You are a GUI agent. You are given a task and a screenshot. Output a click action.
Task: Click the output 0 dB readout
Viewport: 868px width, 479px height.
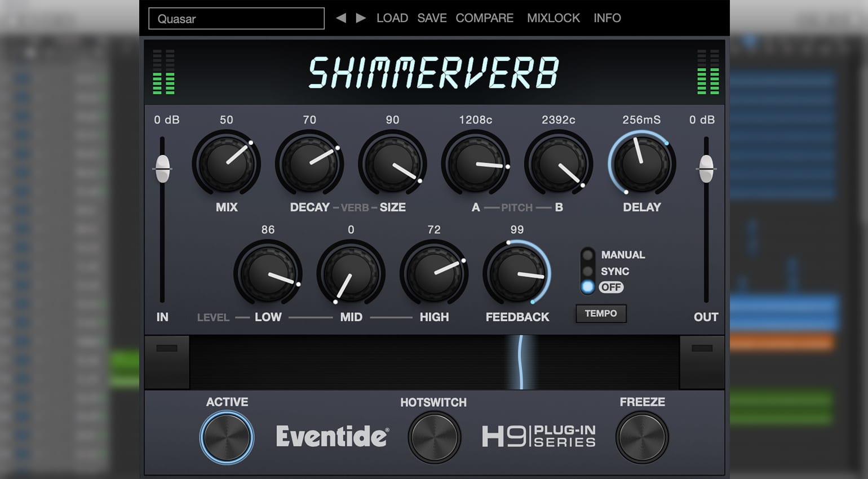[702, 119]
